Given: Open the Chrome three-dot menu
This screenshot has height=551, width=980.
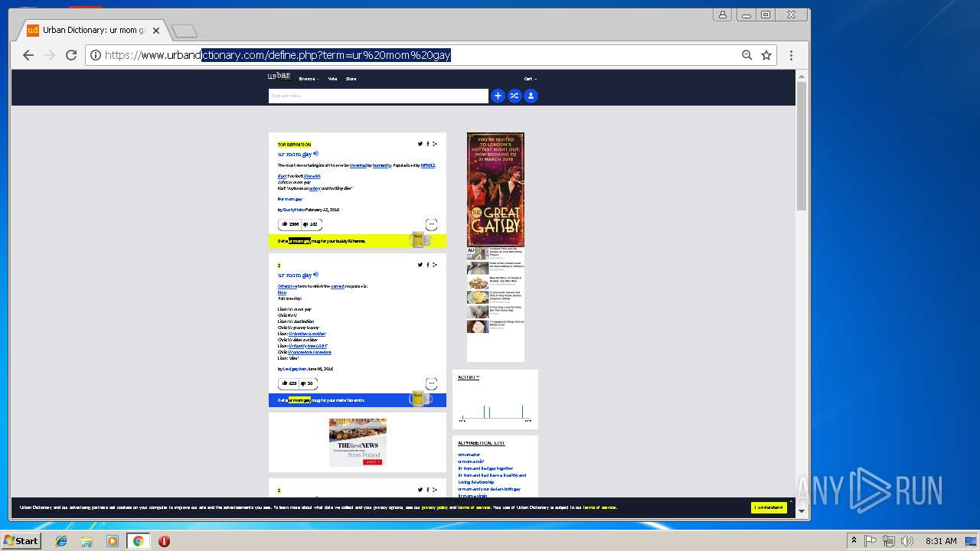Looking at the screenshot, I should point(791,55).
